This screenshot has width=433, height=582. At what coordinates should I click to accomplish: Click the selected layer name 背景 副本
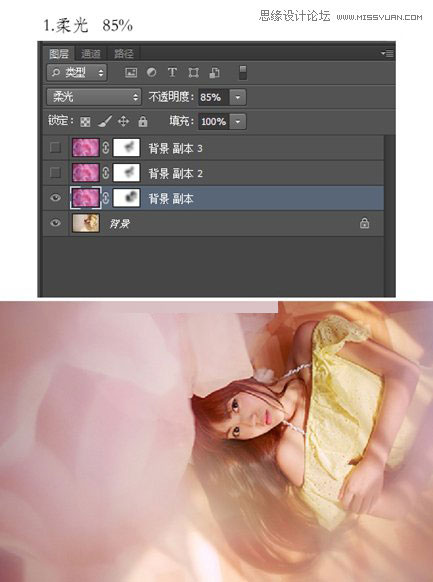(171, 199)
